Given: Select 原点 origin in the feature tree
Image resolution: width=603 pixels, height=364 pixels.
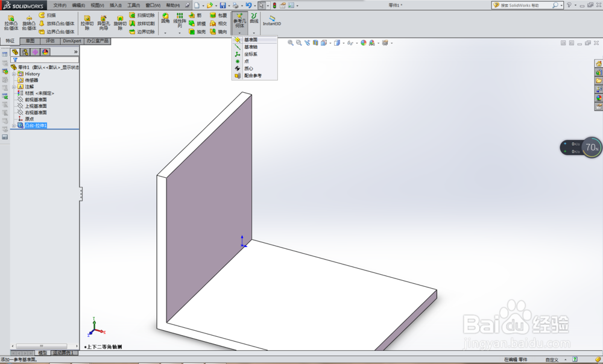Looking at the screenshot, I should [x=29, y=119].
